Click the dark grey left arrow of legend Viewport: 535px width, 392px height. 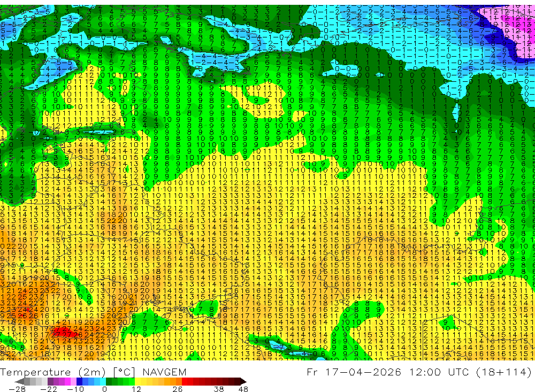[x=20, y=381]
